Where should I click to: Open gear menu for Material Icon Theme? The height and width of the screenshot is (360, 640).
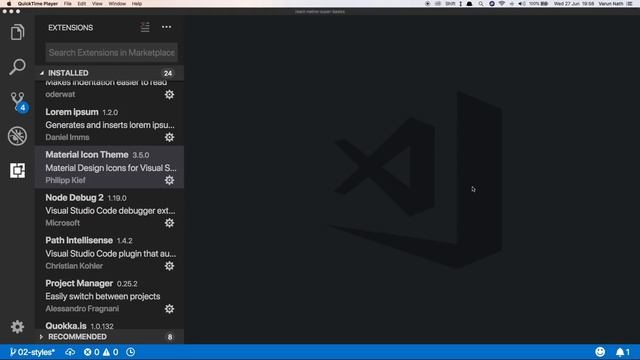[169, 180]
